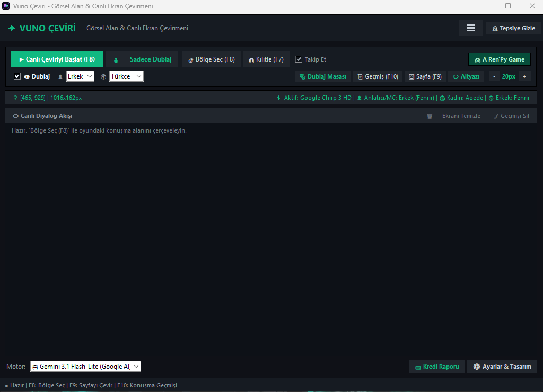Viewport: 543px width, 392px height.
Task: Click 'Kadın: Aoede' voice text
Action: pyautogui.click(x=465, y=98)
